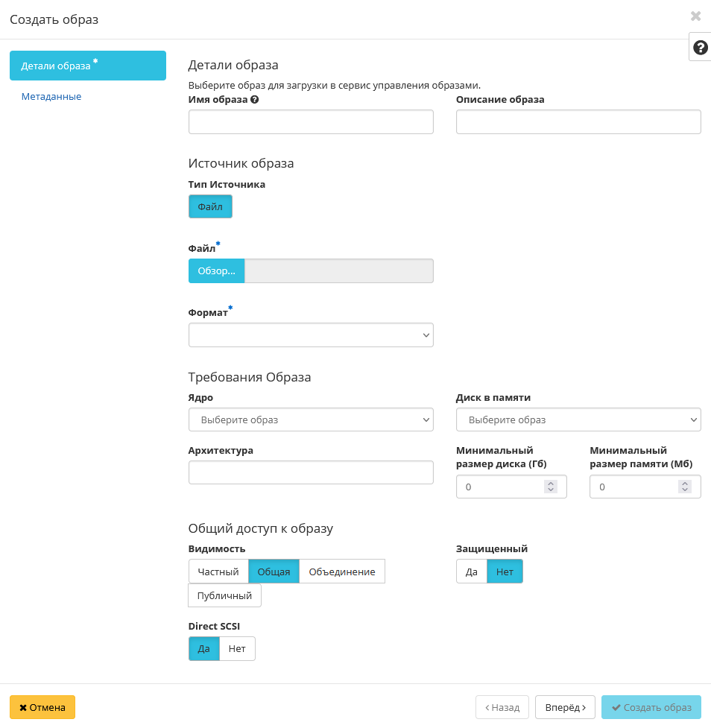Choose Публичный visibility
Viewport: 711px width, 728px height.
[x=224, y=596]
